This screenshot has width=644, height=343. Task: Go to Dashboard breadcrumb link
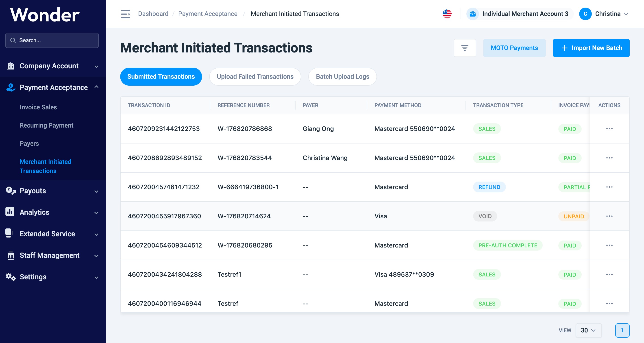coord(153,14)
